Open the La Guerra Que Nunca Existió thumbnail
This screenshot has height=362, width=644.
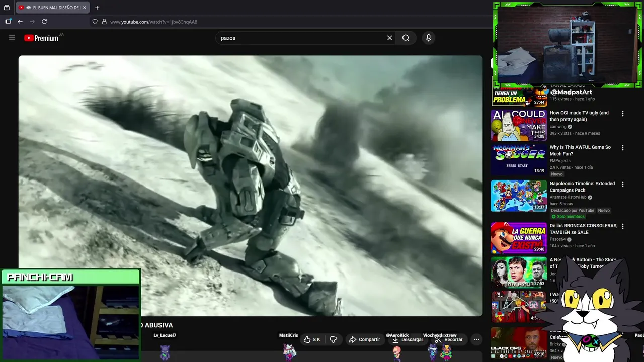(x=519, y=238)
